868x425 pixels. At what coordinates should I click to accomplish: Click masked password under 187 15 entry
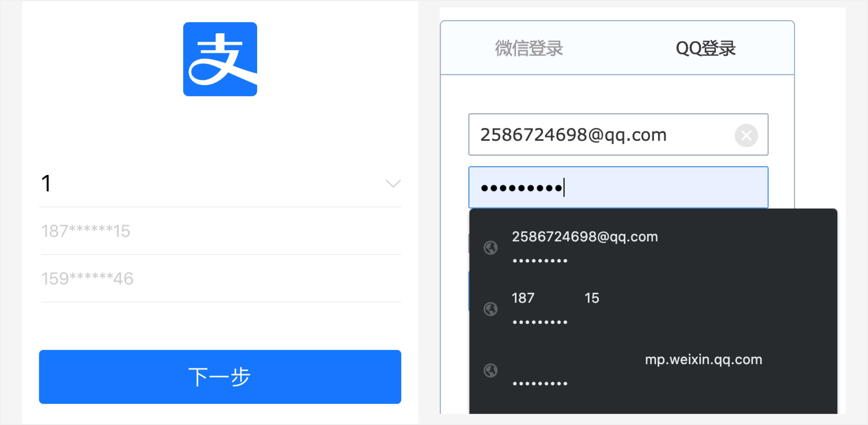(540, 322)
